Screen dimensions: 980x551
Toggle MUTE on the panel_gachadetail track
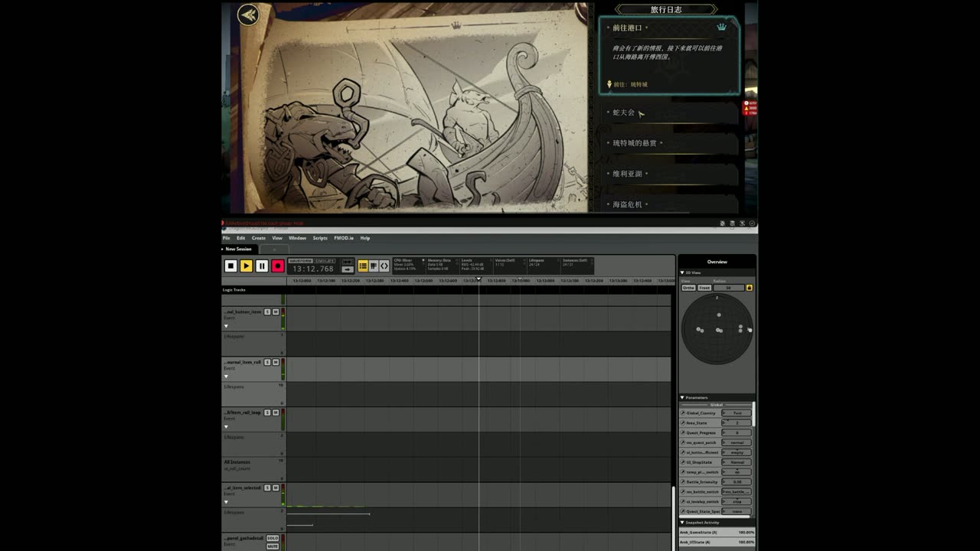273,546
